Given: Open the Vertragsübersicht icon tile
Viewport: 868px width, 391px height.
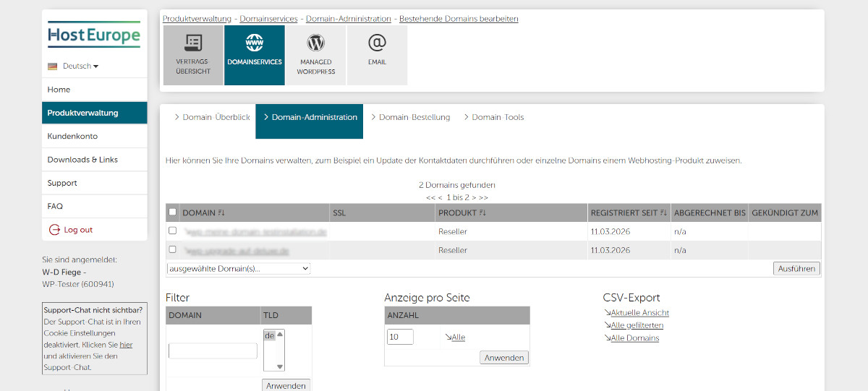Looking at the screenshot, I should coord(193,55).
